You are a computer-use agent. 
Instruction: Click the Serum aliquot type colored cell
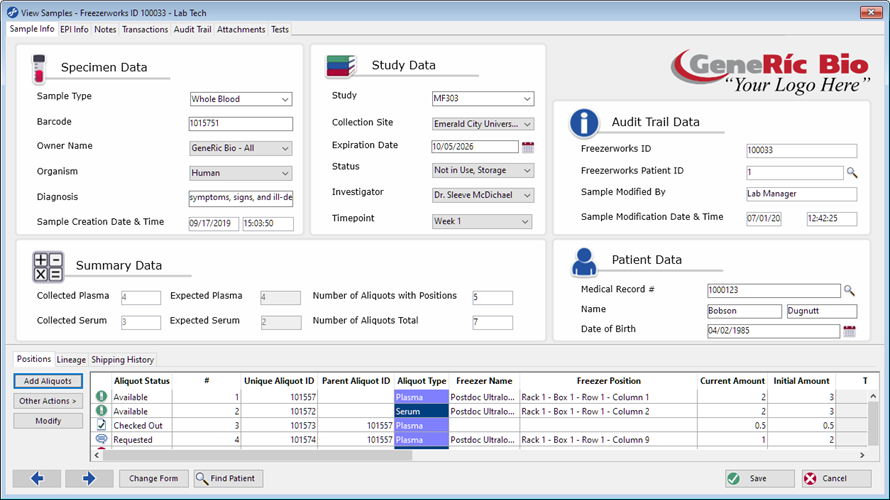[x=421, y=411]
